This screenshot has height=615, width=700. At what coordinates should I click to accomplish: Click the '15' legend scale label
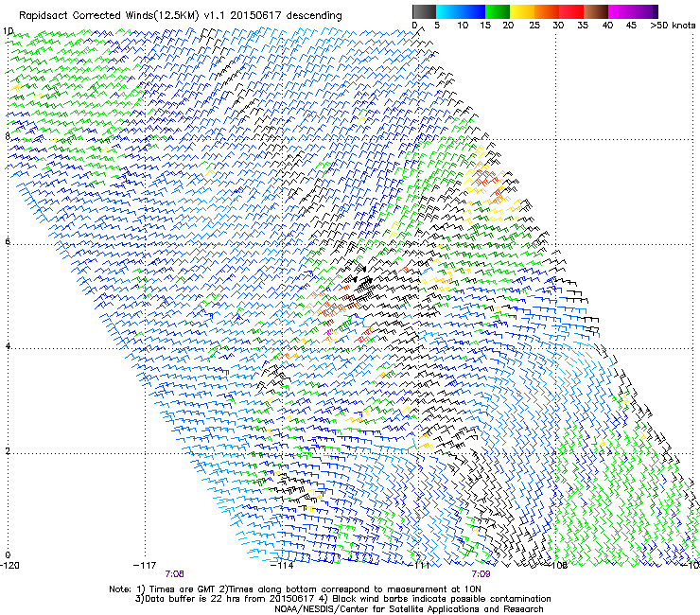485,26
